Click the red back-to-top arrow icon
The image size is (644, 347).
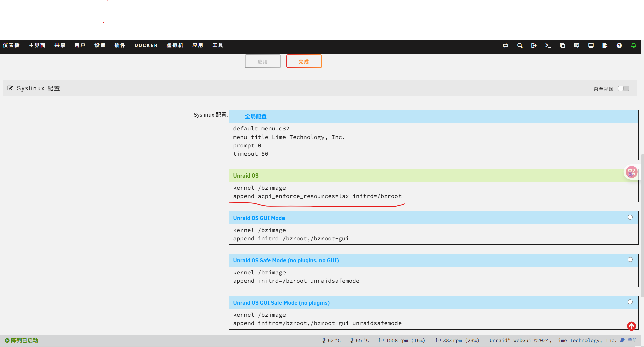[631, 326]
